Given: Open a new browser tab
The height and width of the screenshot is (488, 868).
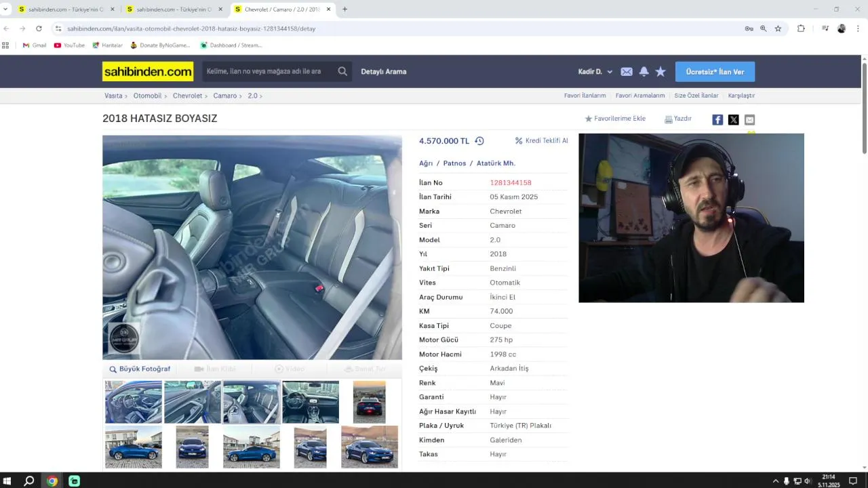Looking at the screenshot, I should [344, 9].
